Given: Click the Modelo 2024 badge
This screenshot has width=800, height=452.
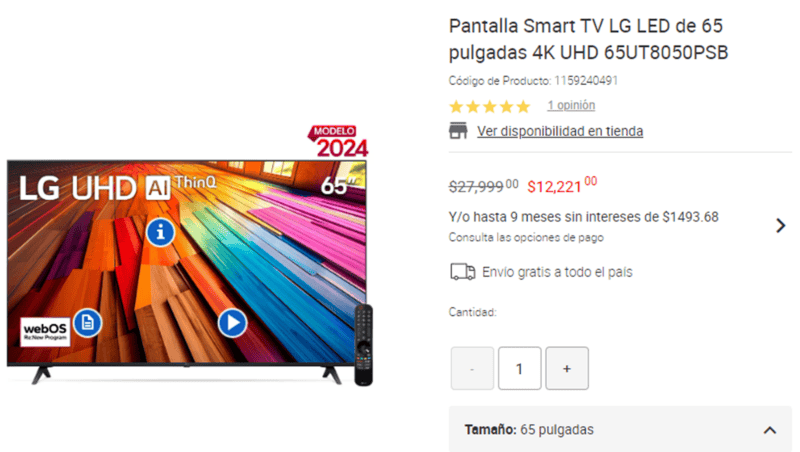Looking at the screenshot, I should click(x=338, y=141).
